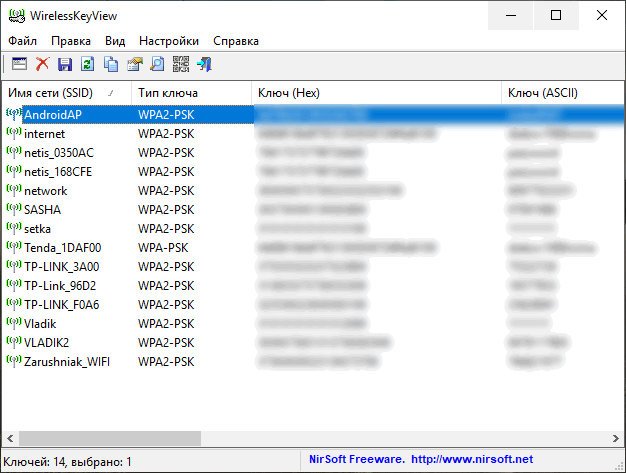This screenshot has height=473, width=626.
Task: Click WPA-PSK key type in Tenda_1DAF00 row
Action: 163,247
